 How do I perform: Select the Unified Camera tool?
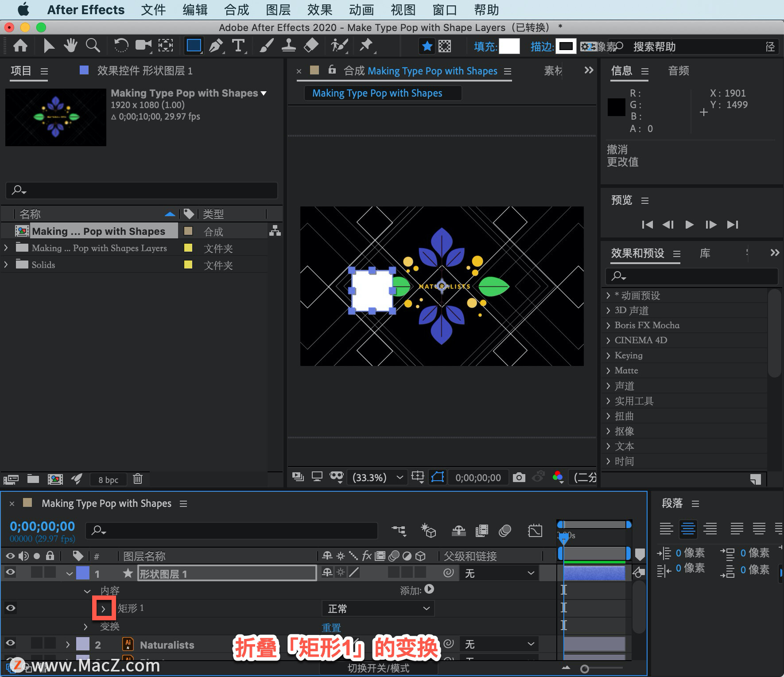point(144,45)
